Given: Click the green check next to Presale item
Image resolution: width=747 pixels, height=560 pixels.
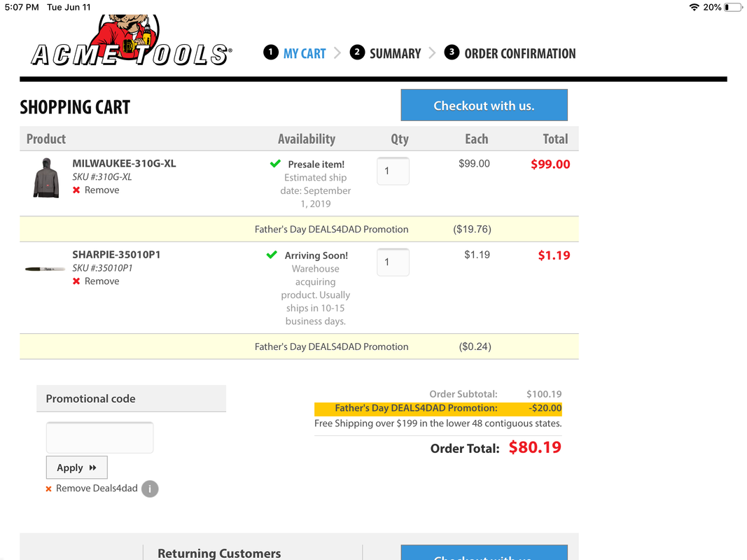Looking at the screenshot, I should point(275,164).
